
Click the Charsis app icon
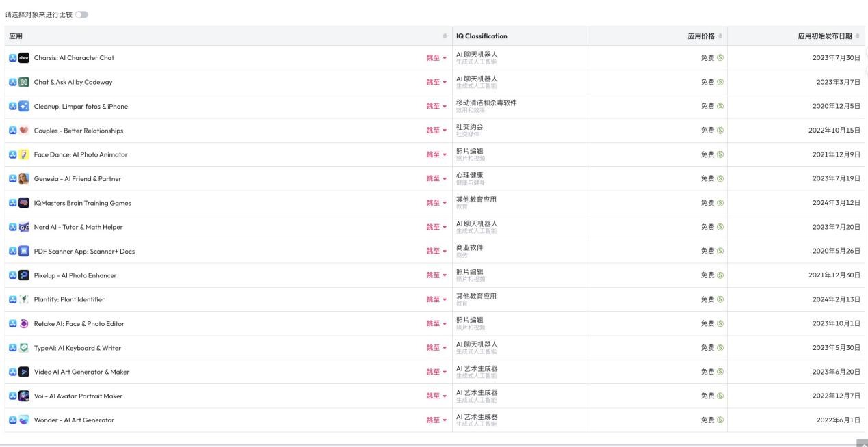(23, 58)
